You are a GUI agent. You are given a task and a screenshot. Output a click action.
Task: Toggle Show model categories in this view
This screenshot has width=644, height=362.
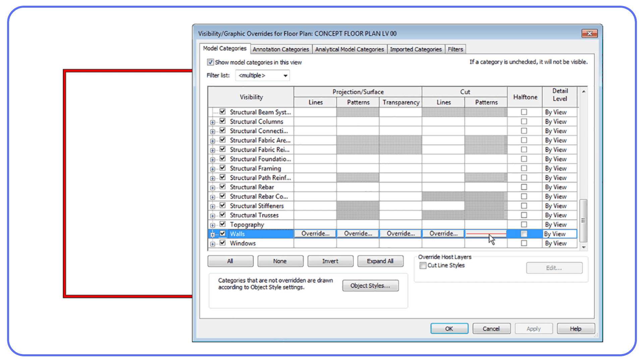coord(210,62)
